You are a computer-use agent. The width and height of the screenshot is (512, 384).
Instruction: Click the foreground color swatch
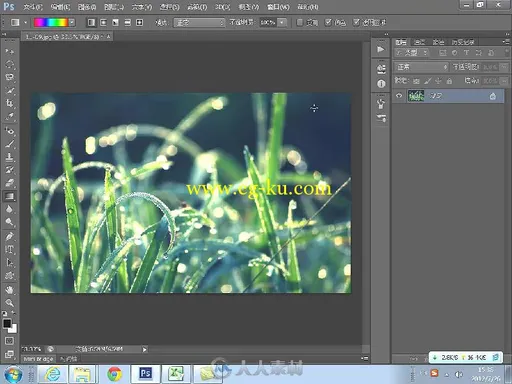(x=7, y=323)
